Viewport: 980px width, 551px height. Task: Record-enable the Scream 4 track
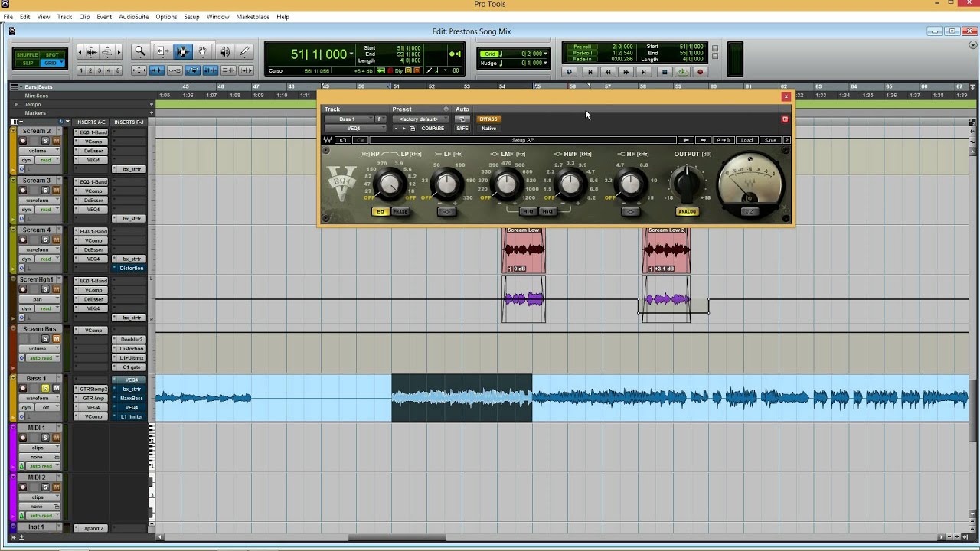tap(23, 240)
